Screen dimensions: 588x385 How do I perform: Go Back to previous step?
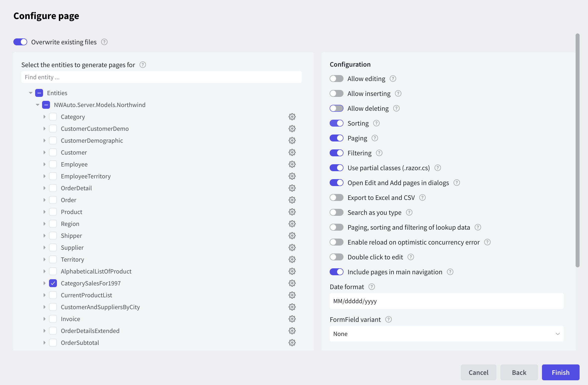coord(519,372)
